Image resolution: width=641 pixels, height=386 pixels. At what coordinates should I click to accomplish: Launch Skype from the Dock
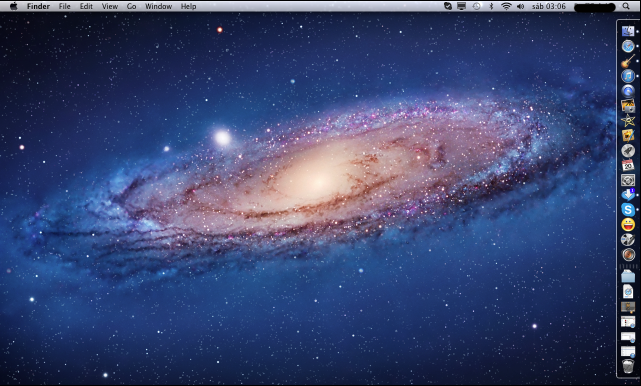pyautogui.click(x=628, y=210)
